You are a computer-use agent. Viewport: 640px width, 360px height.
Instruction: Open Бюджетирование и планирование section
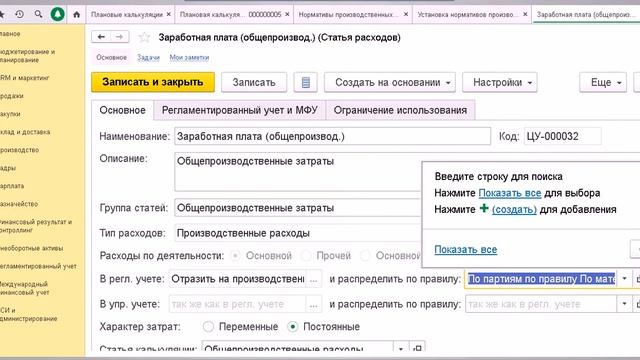click(x=27, y=56)
